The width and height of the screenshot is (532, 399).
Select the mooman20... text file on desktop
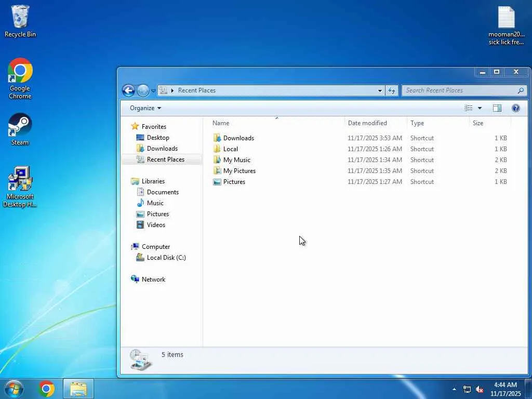(506, 25)
